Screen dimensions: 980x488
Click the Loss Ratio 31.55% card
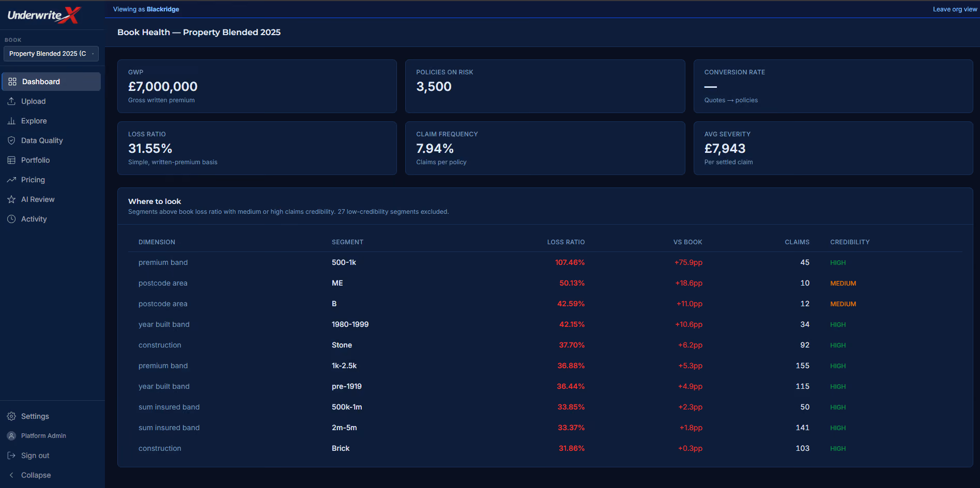(257, 148)
